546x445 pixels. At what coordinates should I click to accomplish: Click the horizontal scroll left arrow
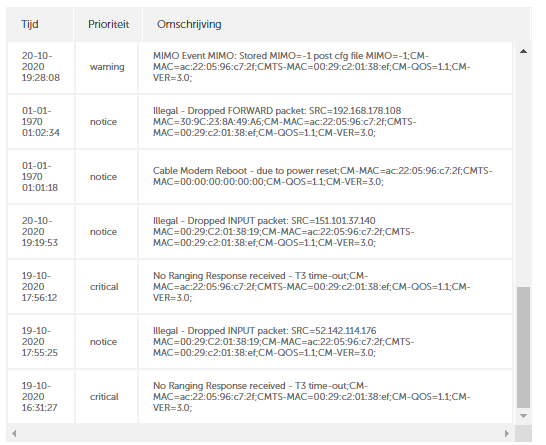click(14, 434)
